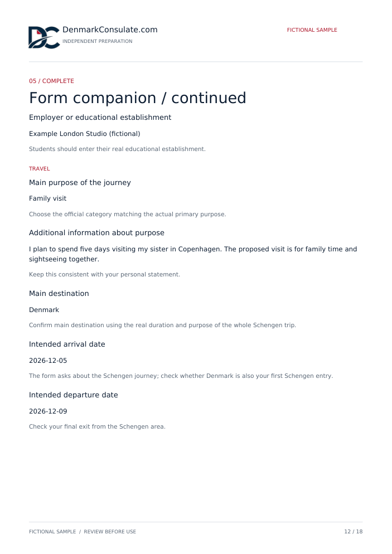Select the Form companion / continued heading

point(138,98)
